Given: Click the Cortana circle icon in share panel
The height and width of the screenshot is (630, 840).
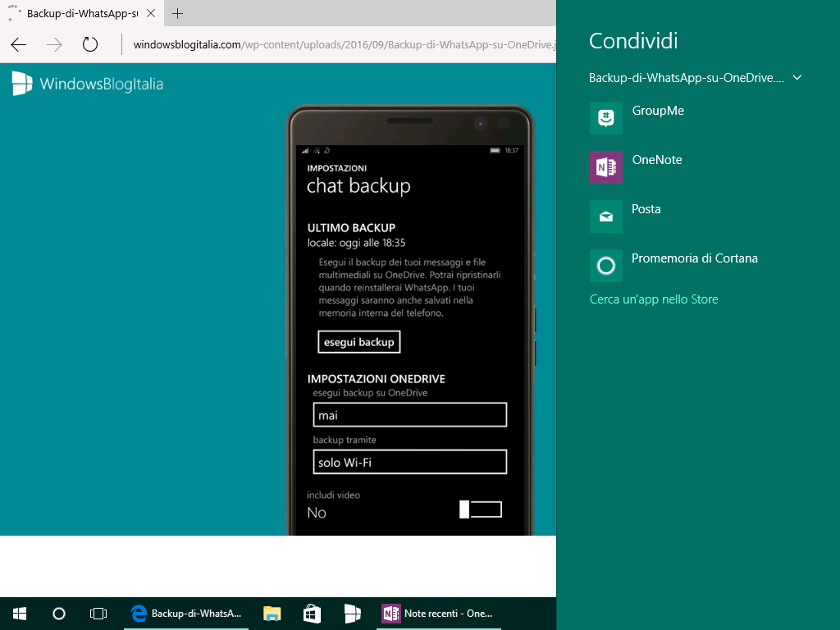Looking at the screenshot, I should coord(606,266).
